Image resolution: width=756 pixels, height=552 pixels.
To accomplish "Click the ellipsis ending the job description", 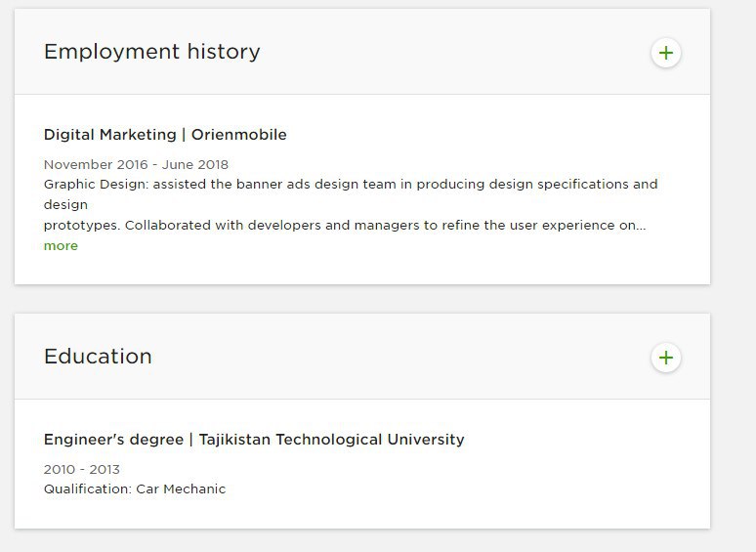I will coord(641,226).
